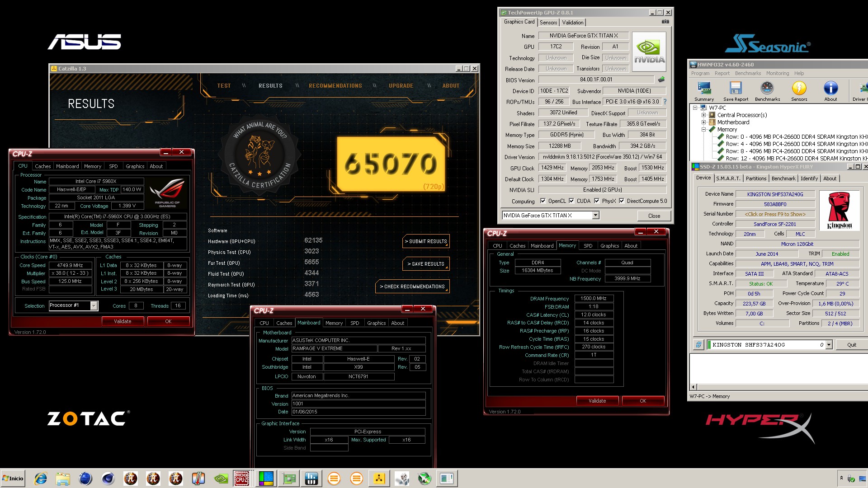The height and width of the screenshot is (488, 868).
Task: Show hidden system tray icons arrow
Action: click(x=841, y=478)
